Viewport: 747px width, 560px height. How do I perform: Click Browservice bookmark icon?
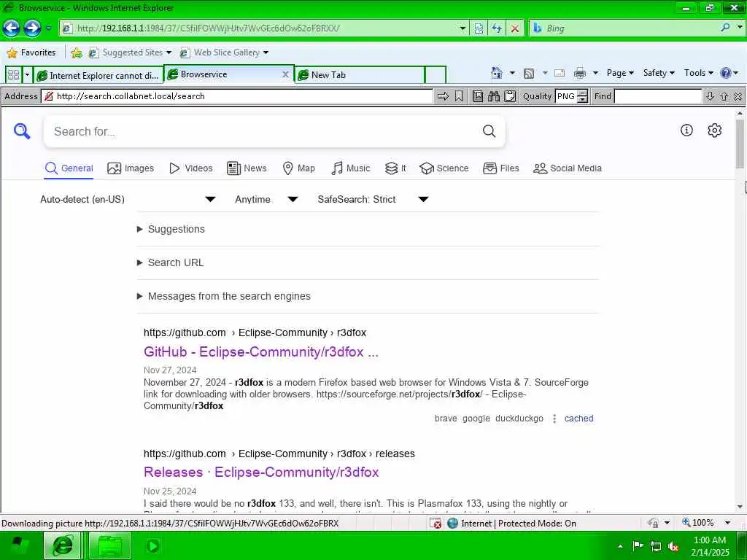[x=459, y=96]
